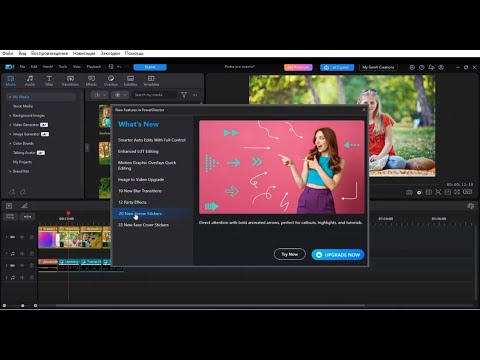The width and height of the screenshot is (480, 360).
Task: Expand the Image Generator node
Action: click(x=10, y=134)
